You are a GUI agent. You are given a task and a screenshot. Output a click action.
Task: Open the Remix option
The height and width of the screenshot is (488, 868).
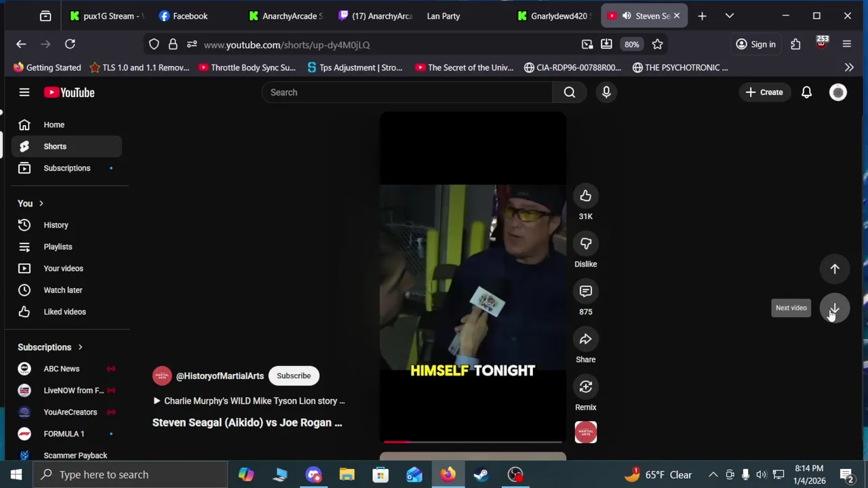click(585, 387)
